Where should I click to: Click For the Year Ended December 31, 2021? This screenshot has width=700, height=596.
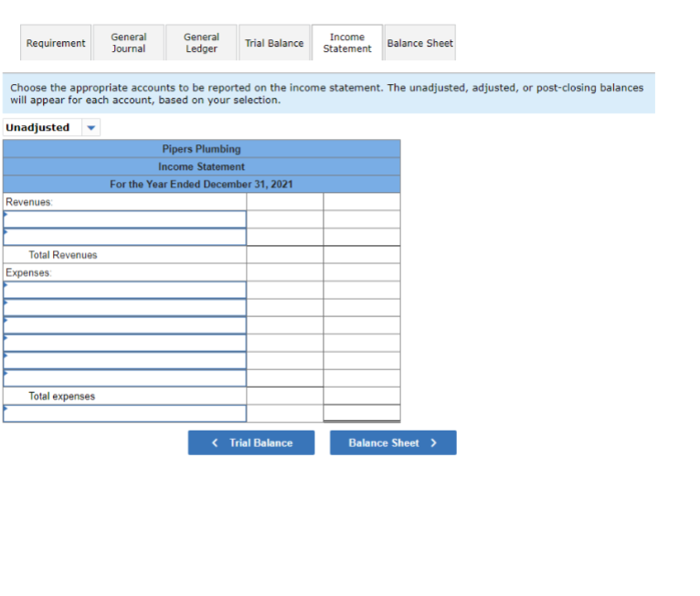click(x=201, y=184)
